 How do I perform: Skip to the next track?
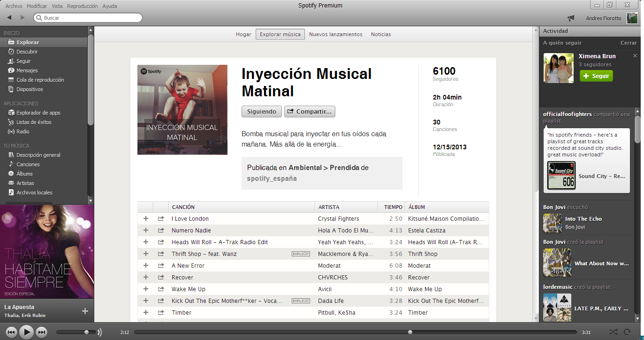[42, 332]
